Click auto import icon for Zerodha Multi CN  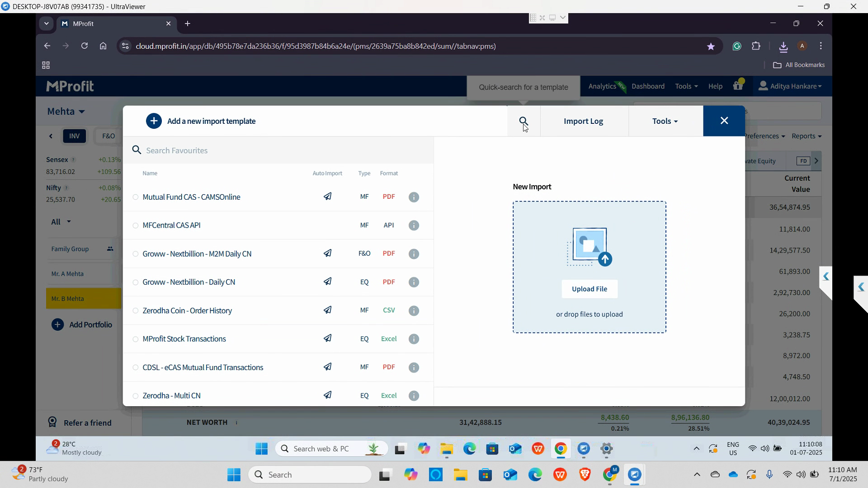coord(328,395)
